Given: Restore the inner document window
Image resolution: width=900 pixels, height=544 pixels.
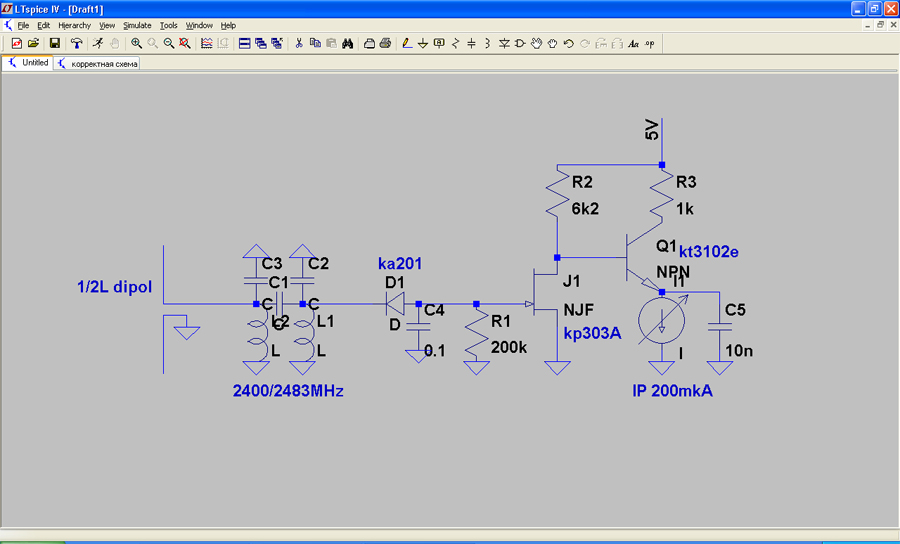Looking at the screenshot, I should [880, 25].
